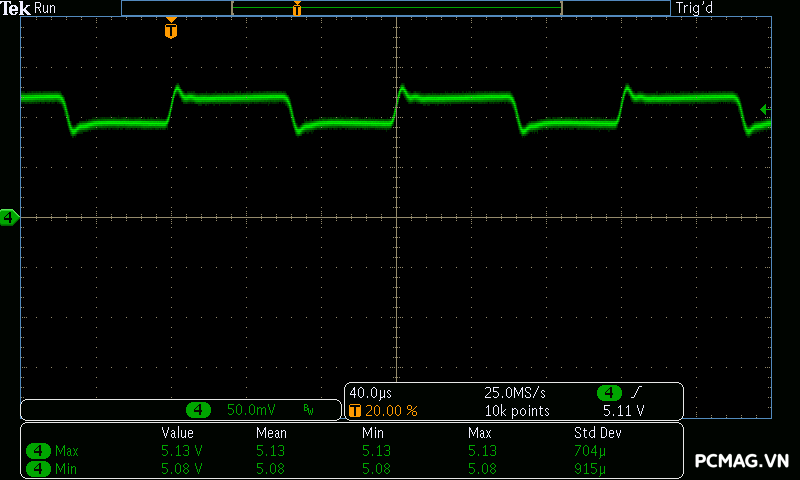Click the 25.0MS/s sample rate readout
Image resolution: width=800 pixels, height=480 pixels.
(515, 393)
